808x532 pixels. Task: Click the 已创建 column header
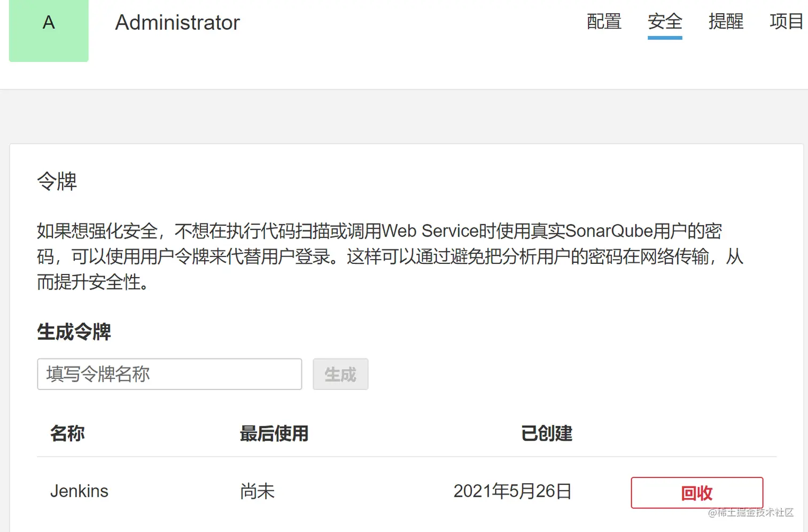(547, 433)
